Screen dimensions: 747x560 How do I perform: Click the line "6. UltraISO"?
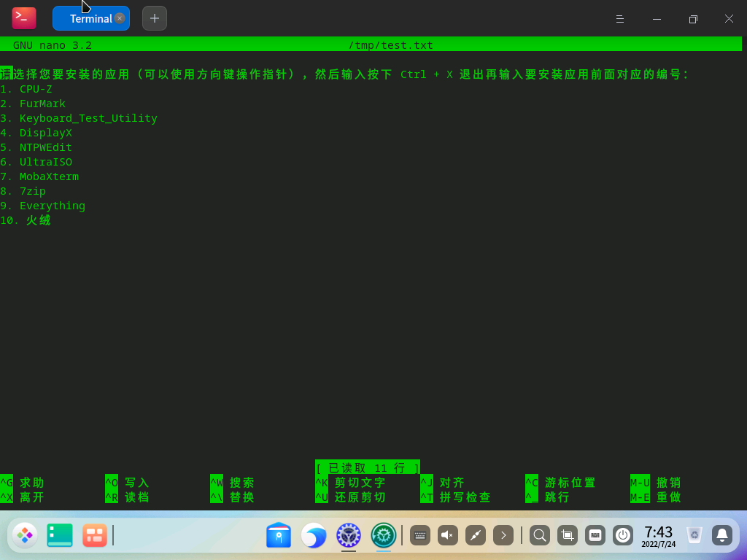click(36, 162)
